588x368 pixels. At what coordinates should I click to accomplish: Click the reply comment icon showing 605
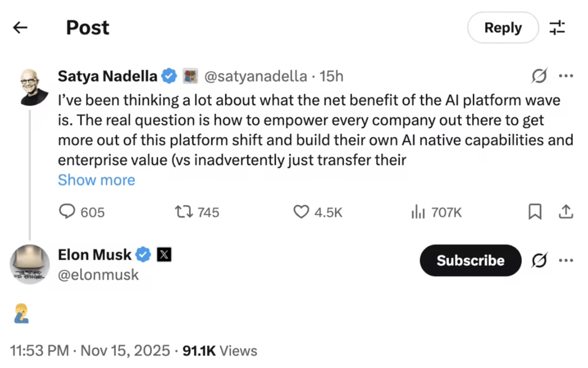click(x=67, y=212)
